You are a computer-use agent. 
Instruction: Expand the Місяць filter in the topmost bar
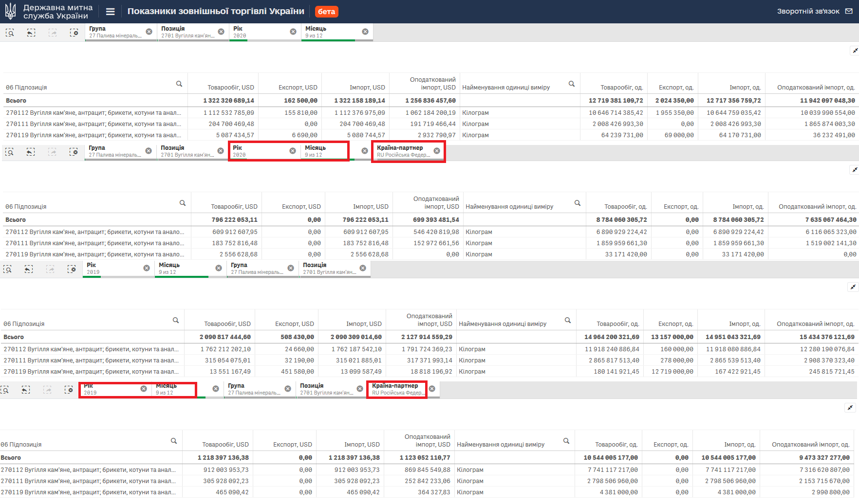coord(331,32)
